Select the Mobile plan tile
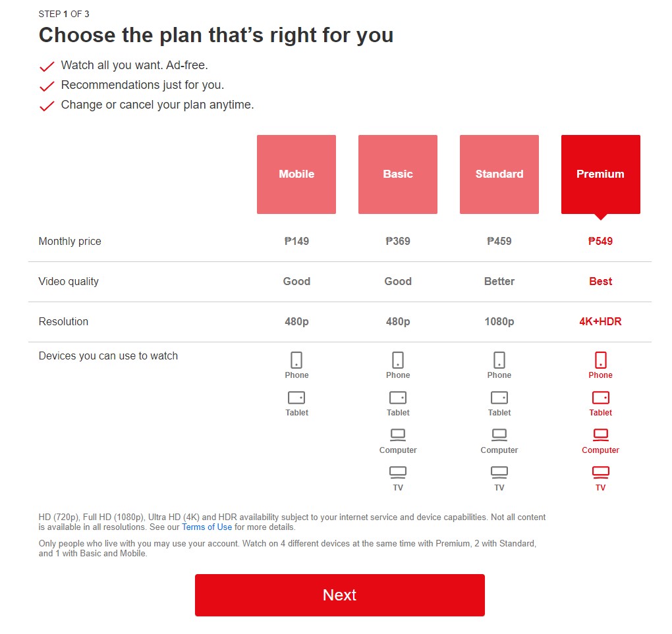 296,174
